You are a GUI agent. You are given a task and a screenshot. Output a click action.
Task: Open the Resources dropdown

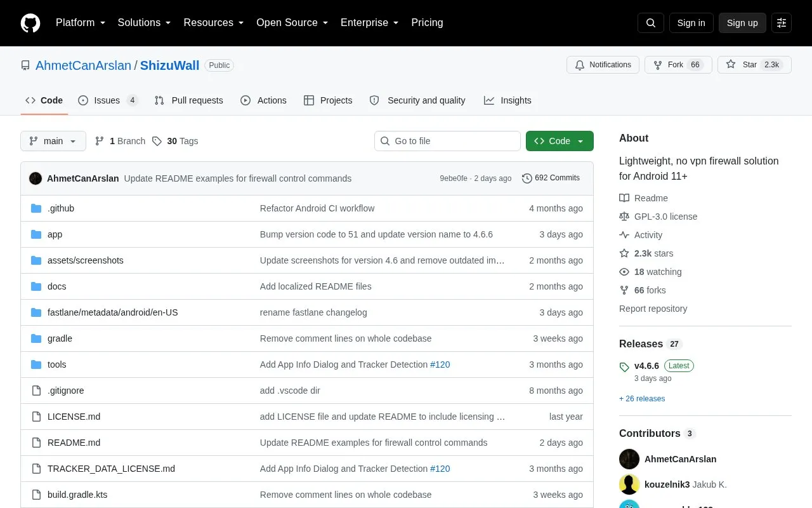[214, 23]
